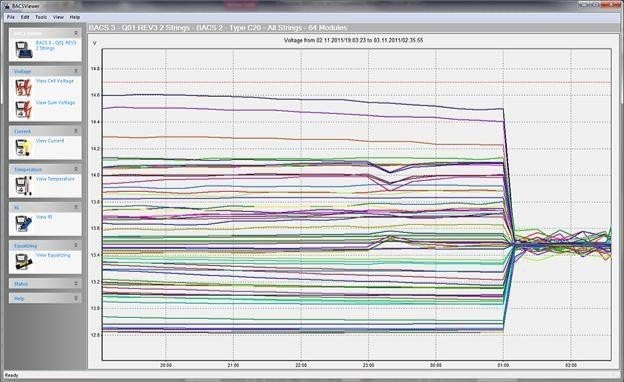Expand the Help panel in the sidebar
Viewport: 624px width, 382px height.
tap(76, 298)
